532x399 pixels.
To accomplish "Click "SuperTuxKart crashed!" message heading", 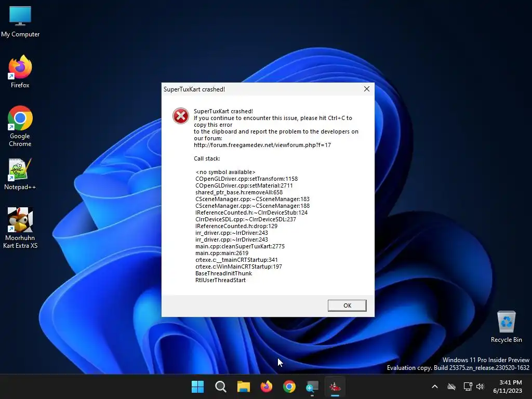I will click(x=223, y=111).
